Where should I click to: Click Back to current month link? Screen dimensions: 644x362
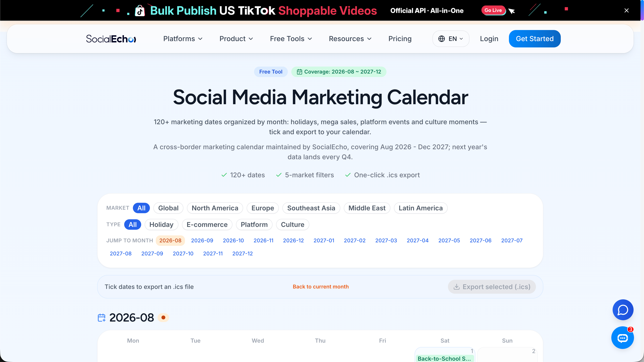point(320,287)
